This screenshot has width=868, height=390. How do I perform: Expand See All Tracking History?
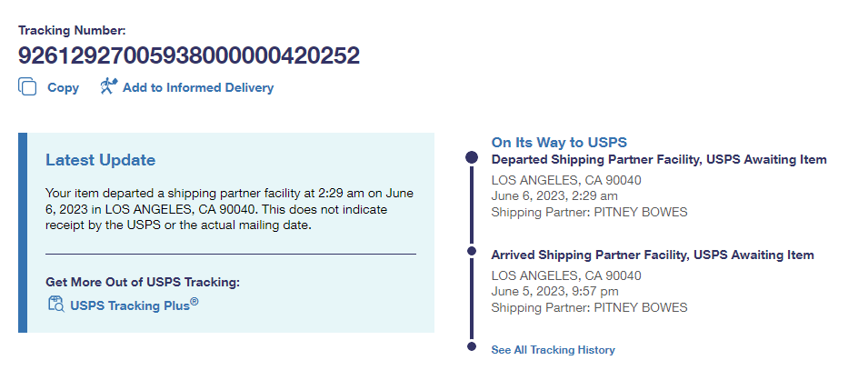tap(553, 350)
